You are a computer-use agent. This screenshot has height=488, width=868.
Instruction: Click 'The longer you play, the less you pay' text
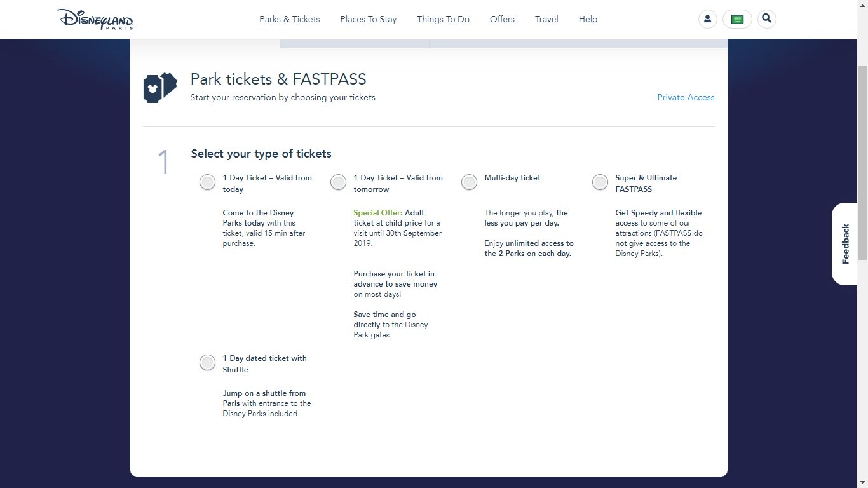tap(526, 218)
